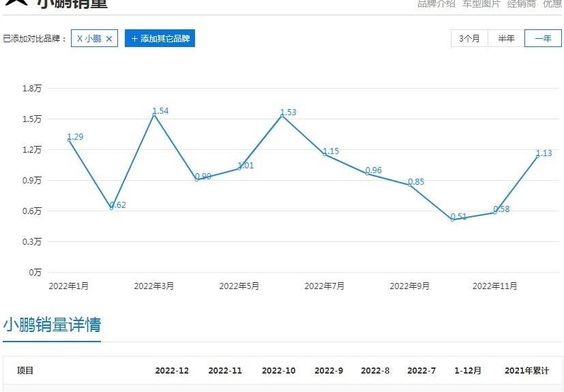Click the 1.8万 y-axis label
The width and height of the screenshot is (564, 392).
click(x=32, y=88)
